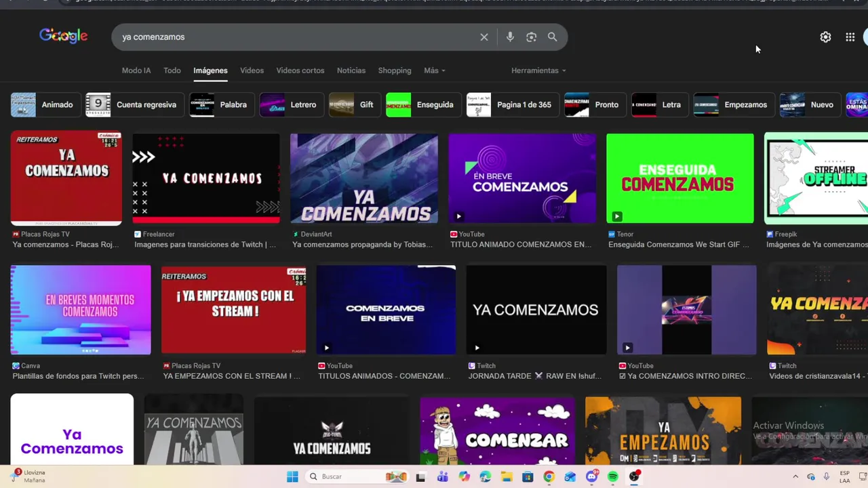Filter by the Letra chip

[x=659, y=105]
